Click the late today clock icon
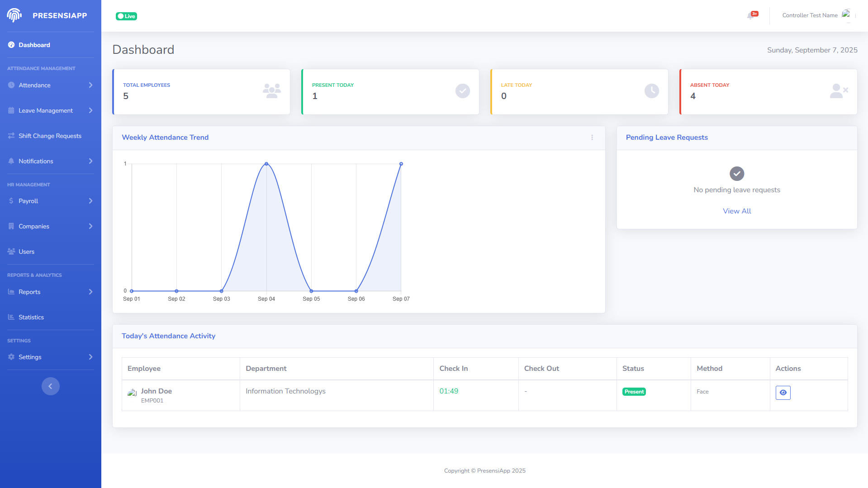Image resolution: width=868 pixels, height=488 pixels. coord(652,91)
